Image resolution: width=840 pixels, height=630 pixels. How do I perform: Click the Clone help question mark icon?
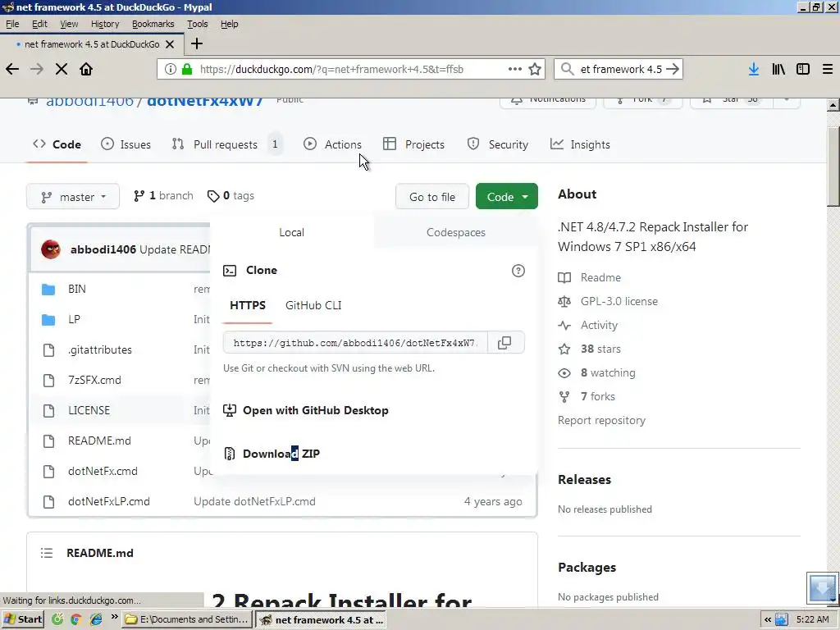[x=518, y=271]
